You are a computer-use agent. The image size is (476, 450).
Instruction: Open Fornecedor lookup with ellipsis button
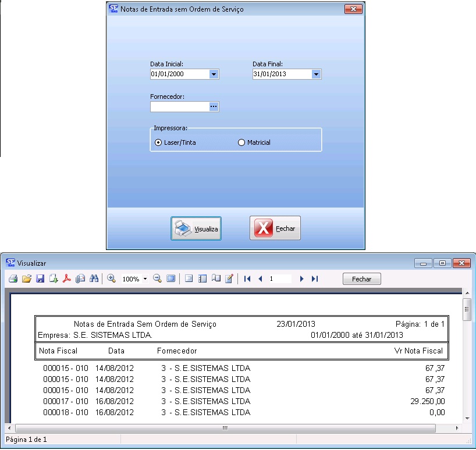pos(214,107)
